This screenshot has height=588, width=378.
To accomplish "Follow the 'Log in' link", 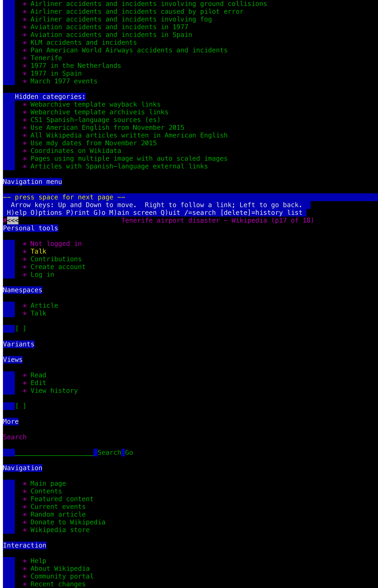I will pos(42,275).
